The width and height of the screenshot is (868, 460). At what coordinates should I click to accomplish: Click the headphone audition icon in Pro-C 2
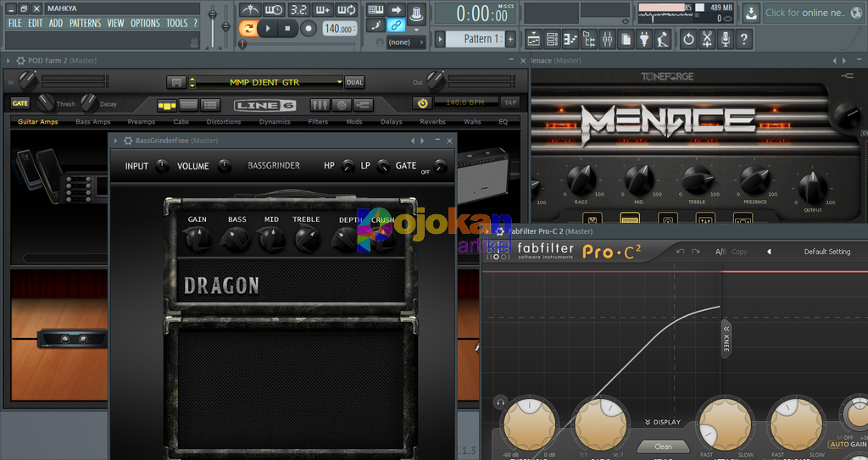(500, 402)
